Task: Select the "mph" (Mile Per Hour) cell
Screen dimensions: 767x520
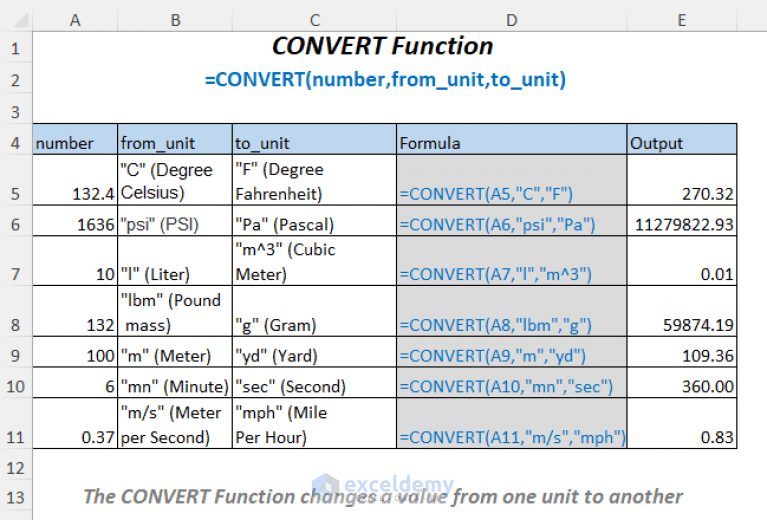Action: [315, 423]
